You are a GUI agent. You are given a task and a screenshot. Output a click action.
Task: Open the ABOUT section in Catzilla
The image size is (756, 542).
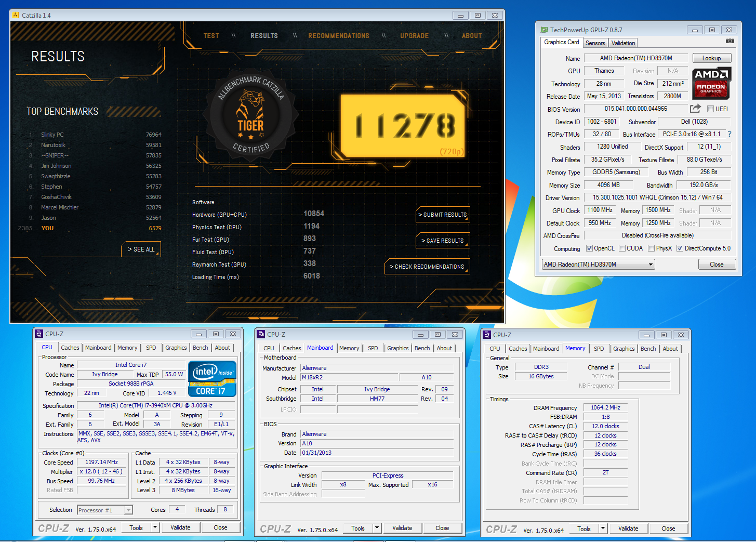(x=472, y=36)
